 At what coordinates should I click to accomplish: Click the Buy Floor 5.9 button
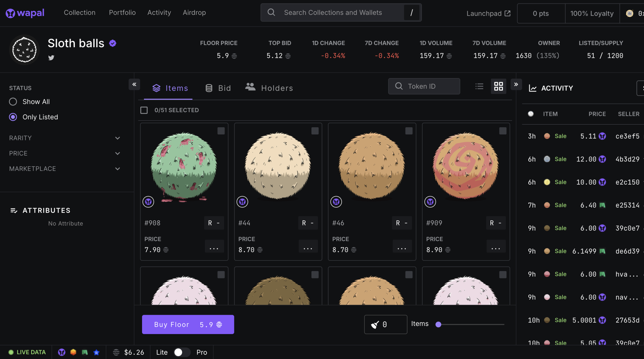coord(188,324)
